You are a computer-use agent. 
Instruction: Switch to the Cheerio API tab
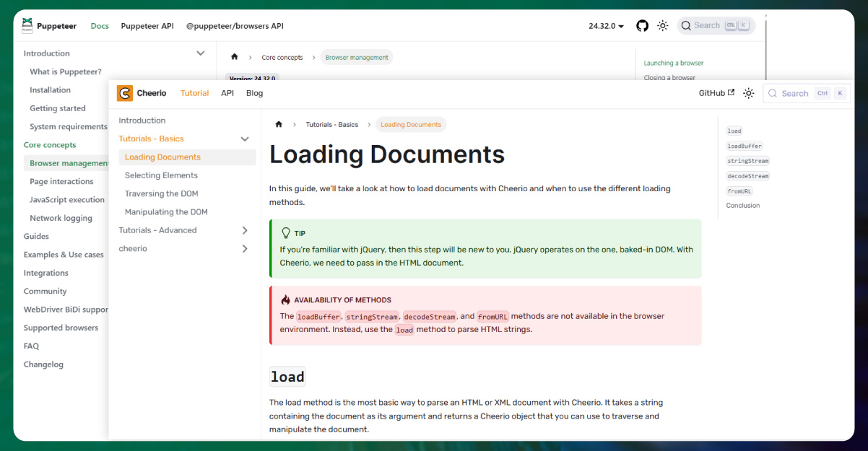tap(227, 93)
